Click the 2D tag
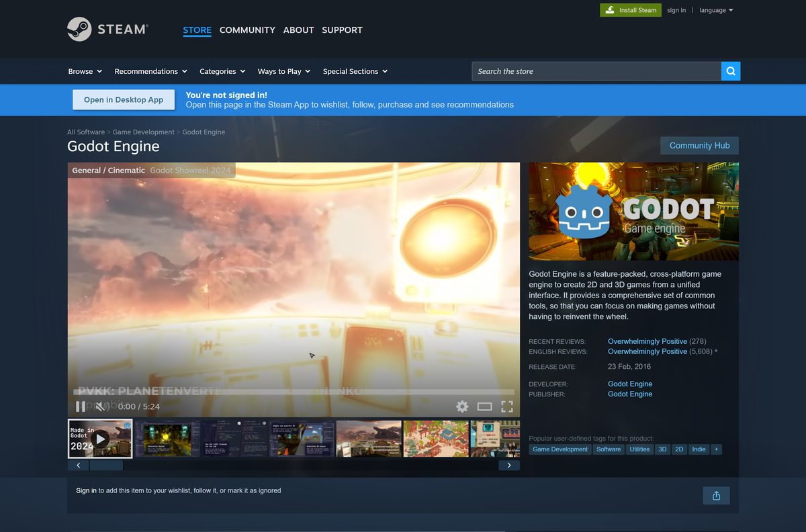Screen dimensions: 806x532 [x=679, y=449]
